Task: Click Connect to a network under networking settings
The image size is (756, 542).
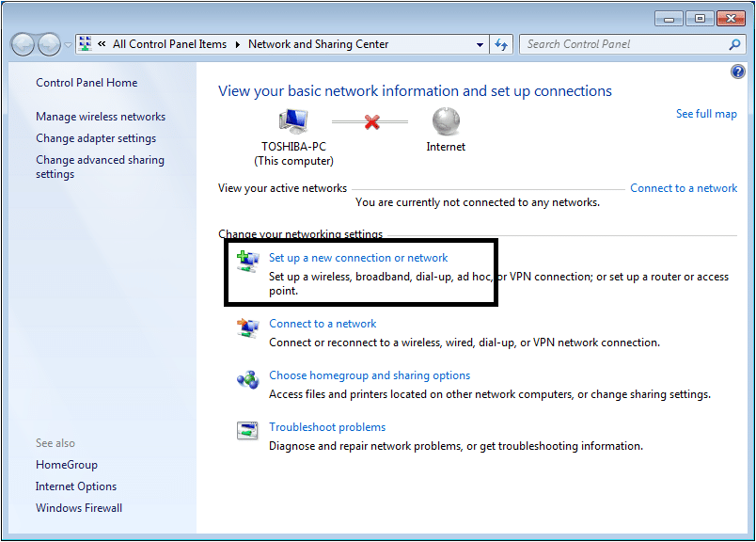Action: (x=323, y=324)
